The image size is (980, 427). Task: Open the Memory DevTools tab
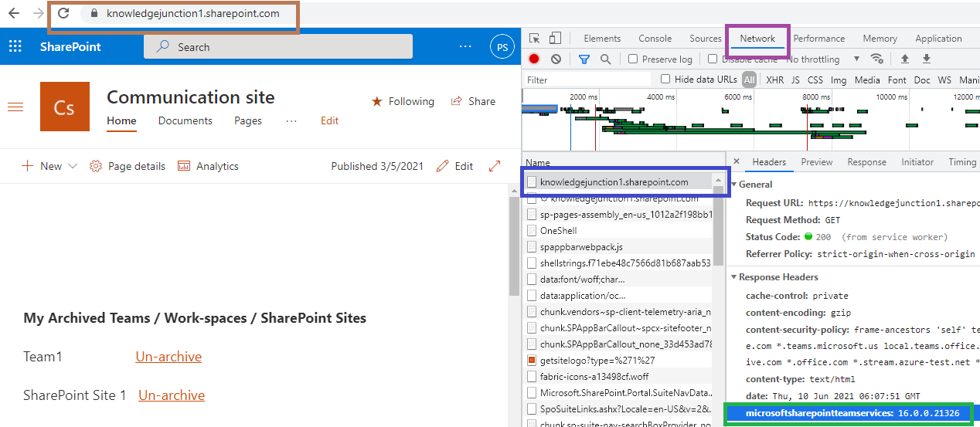[x=880, y=39]
